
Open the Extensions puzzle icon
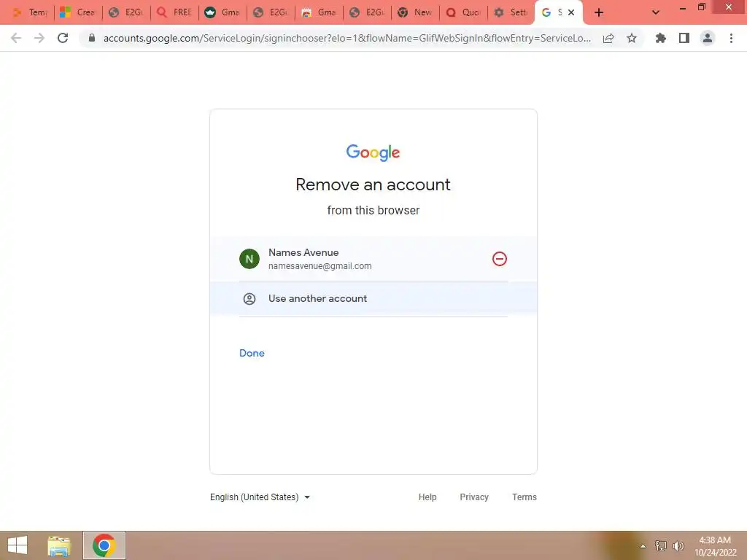[661, 38]
